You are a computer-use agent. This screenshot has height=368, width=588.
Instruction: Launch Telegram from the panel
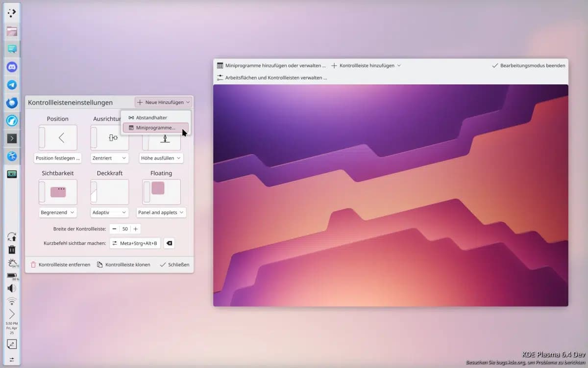pyautogui.click(x=12, y=85)
